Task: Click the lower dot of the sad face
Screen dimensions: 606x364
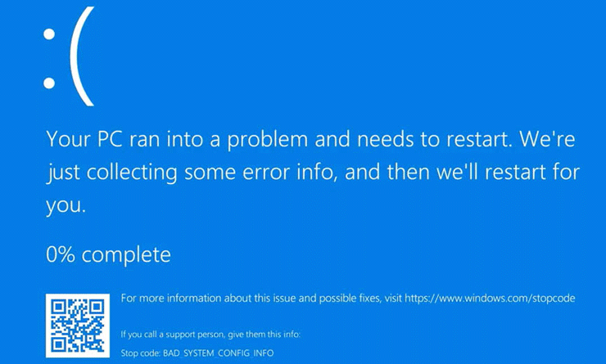Action: point(49,83)
